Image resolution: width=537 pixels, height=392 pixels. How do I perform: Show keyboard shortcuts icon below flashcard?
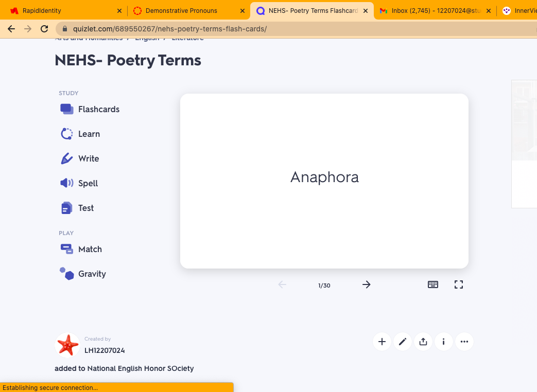(433, 284)
